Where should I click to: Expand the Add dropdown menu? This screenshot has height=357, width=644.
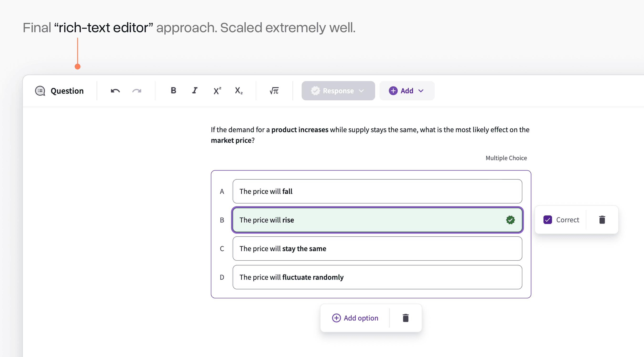(421, 91)
